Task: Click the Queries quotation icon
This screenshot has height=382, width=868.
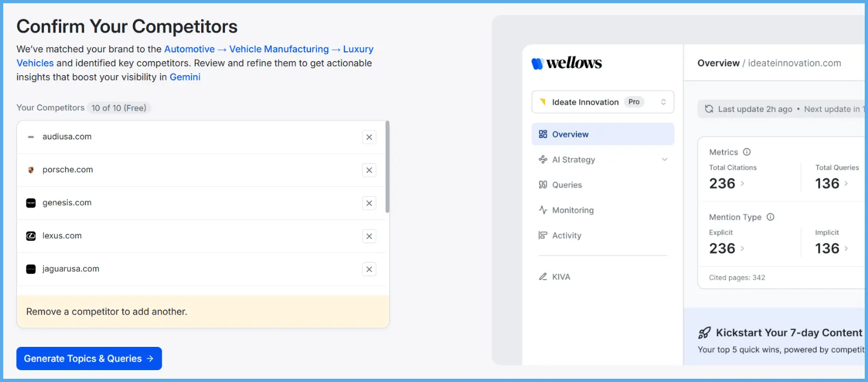Action: tap(543, 185)
